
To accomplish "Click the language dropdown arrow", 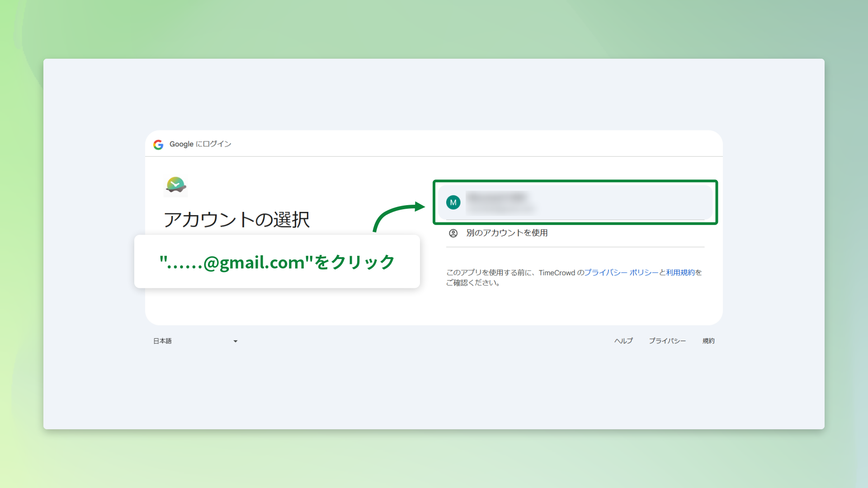I will point(235,341).
